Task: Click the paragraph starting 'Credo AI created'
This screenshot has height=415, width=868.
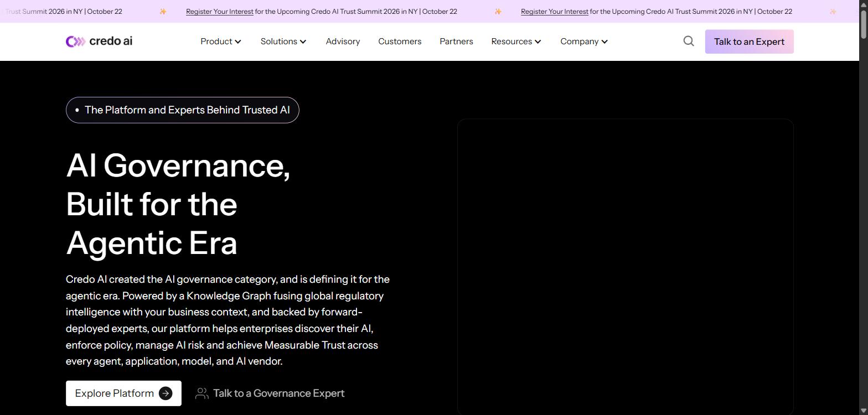Action: [228, 320]
